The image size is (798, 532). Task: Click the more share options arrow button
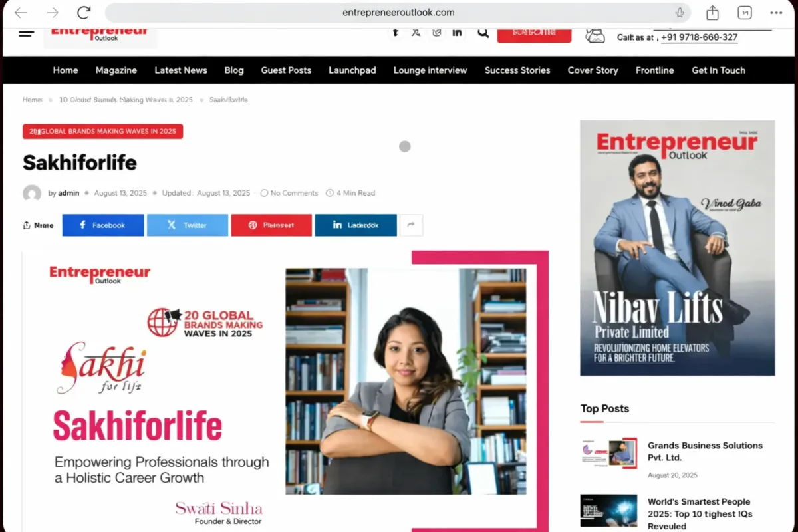[411, 225]
